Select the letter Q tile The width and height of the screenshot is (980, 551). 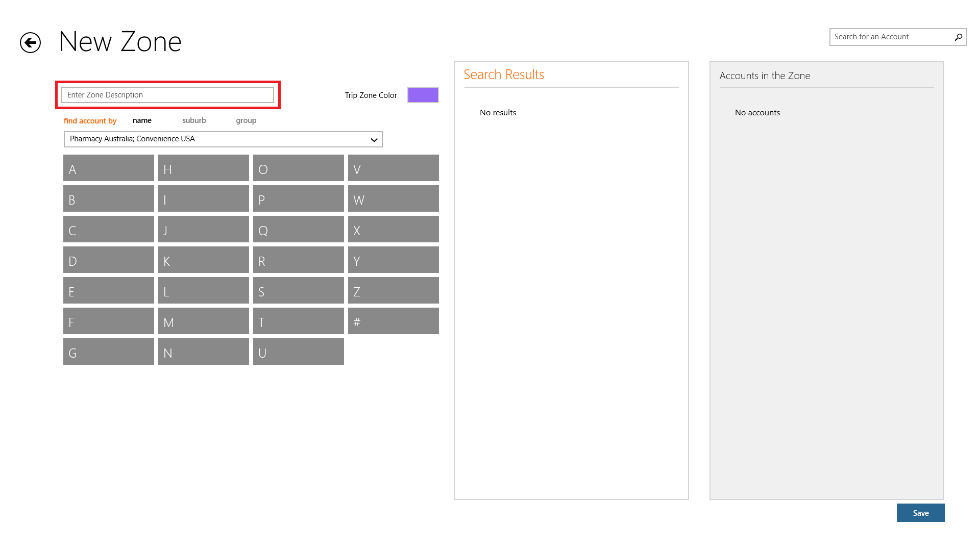pyautogui.click(x=298, y=230)
